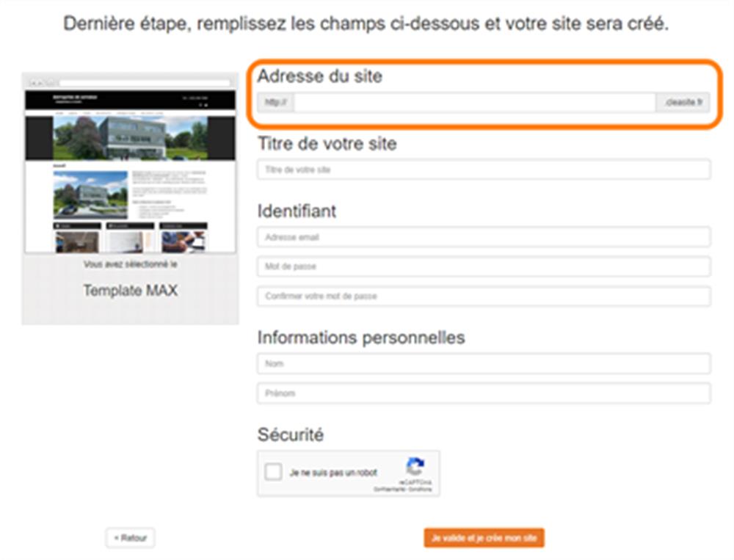Image resolution: width=734 pixels, height=560 pixels.
Task: Check the 'Je ne suis pas un robot' box
Action: [x=273, y=471]
